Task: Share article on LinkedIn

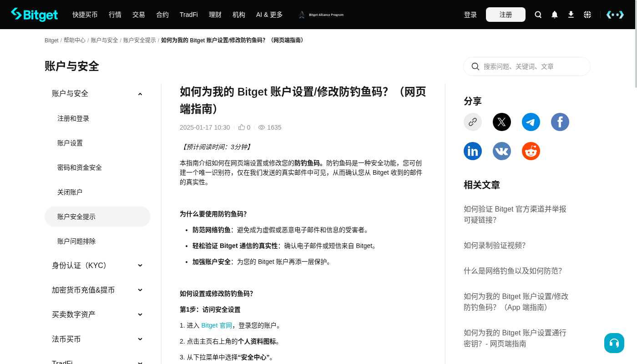Action: [x=473, y=151]
